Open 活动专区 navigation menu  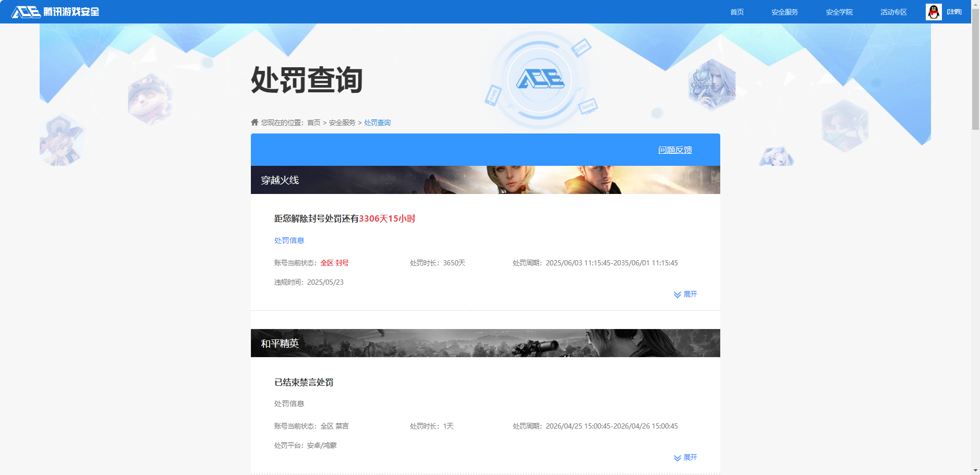point(893,12)
